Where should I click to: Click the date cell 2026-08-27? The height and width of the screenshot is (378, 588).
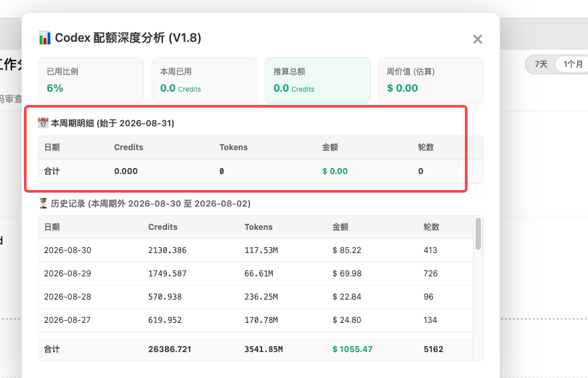[67, 320]
